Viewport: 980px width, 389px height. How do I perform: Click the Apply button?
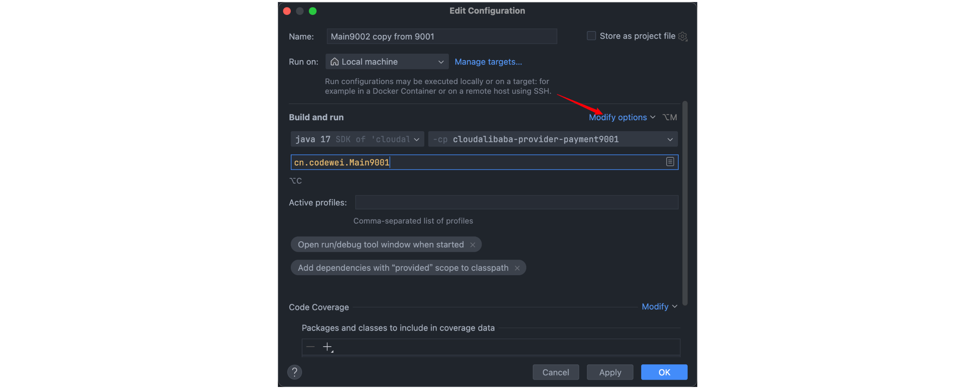(610, 372)
